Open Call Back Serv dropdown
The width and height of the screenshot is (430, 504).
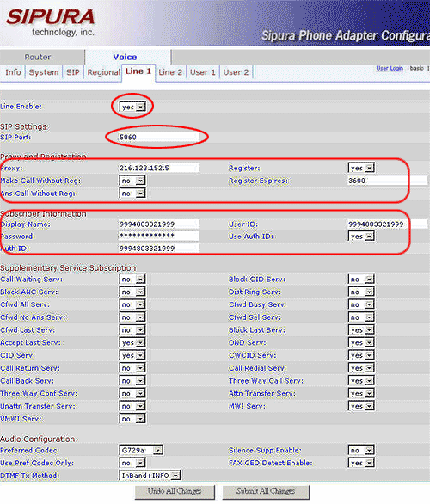click(x=132, y=380)
